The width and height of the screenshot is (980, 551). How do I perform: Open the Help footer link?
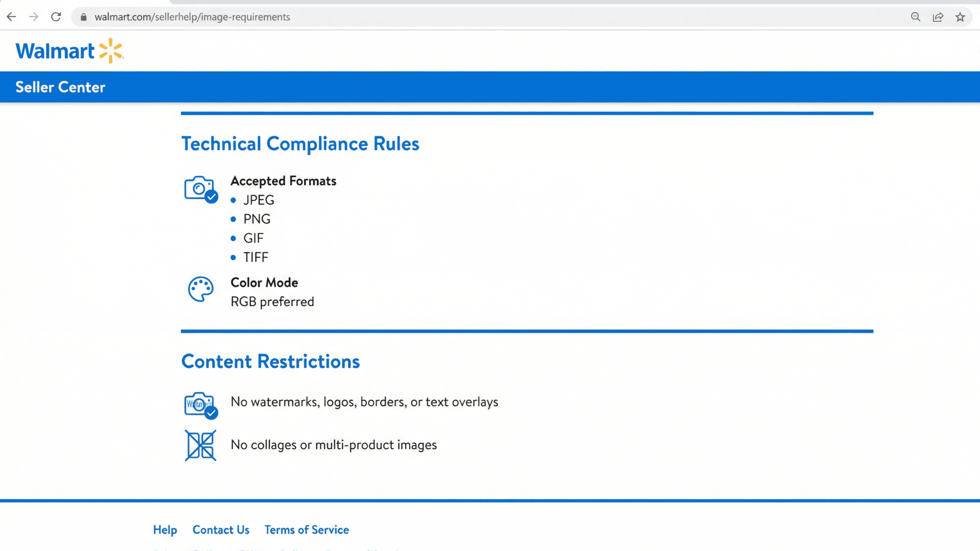165,530
